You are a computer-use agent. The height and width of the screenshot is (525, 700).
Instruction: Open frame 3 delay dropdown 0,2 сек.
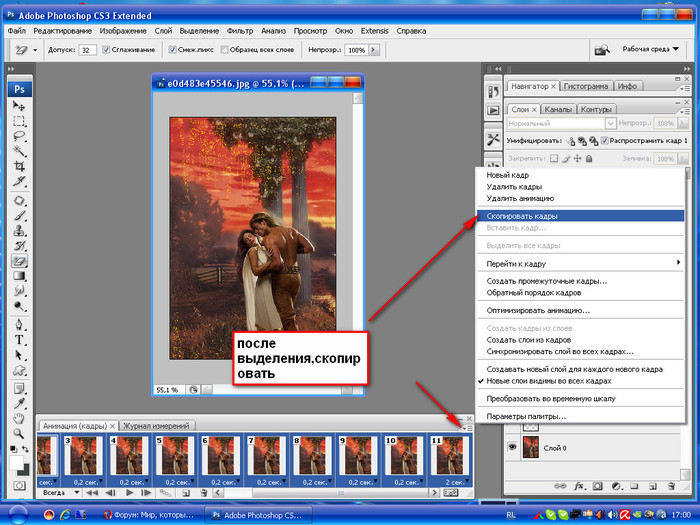100,482
